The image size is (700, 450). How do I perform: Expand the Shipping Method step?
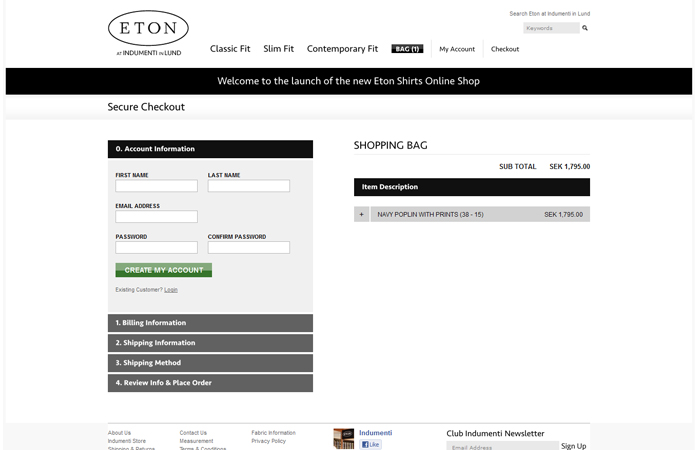pos(210,363)
